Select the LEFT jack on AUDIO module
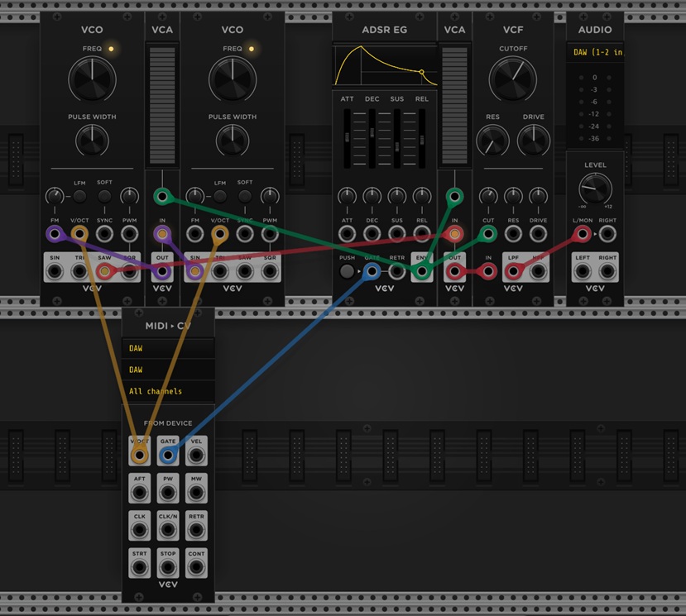The image size is (686, 616). pyautogui.click(x=583, y=271)
